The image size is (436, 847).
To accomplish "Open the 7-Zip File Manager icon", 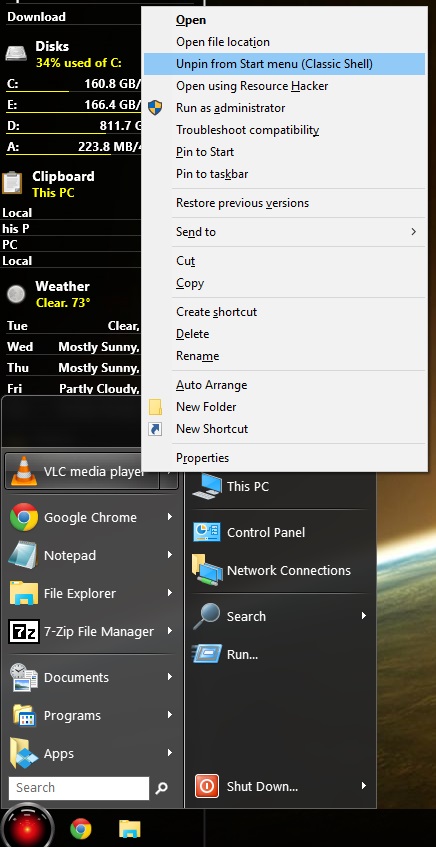I will 24,631.
